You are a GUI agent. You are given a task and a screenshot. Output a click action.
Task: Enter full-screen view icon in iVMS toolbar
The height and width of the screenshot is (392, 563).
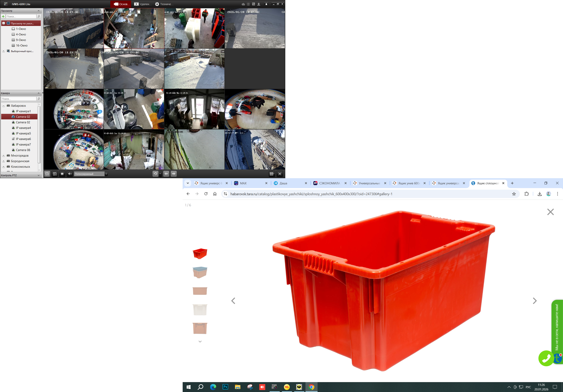[280, 174]
